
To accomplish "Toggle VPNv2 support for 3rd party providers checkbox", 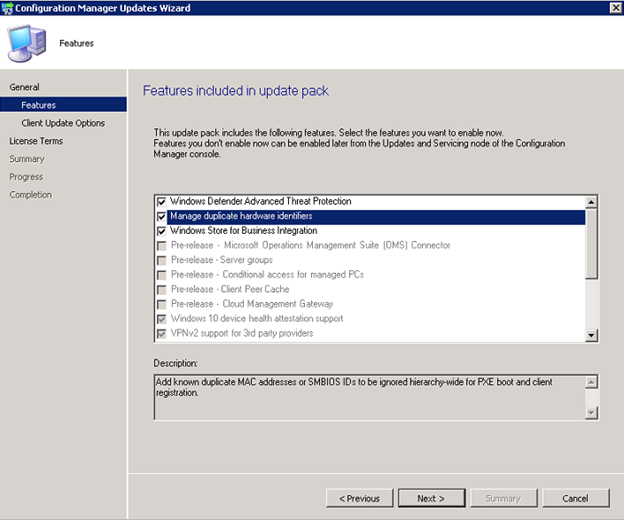I will coord(161,333).
